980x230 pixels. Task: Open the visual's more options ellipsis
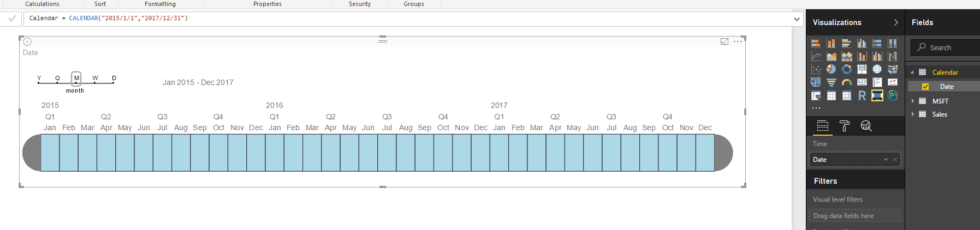pyautogui.click(x=738, y=41)
